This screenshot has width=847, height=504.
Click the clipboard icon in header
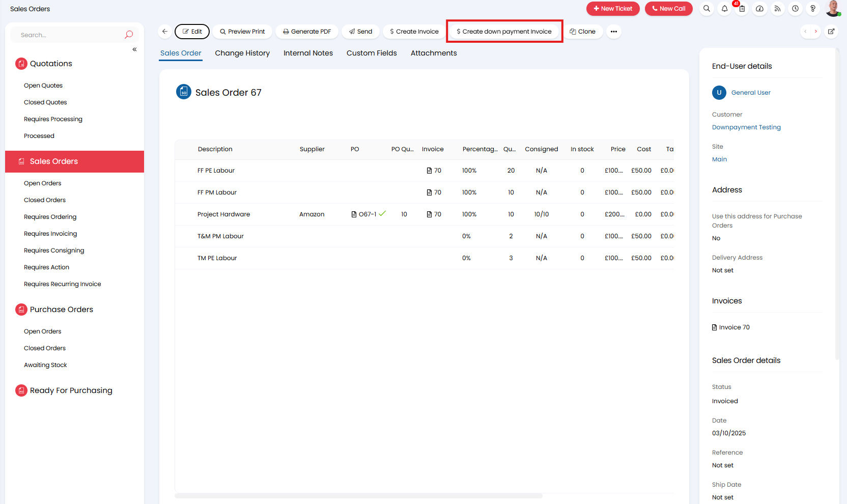tap(742, 9)
